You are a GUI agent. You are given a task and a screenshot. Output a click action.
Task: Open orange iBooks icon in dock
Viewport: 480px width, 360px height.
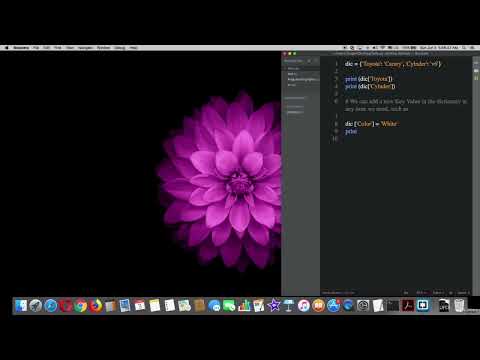click(319, 305)
